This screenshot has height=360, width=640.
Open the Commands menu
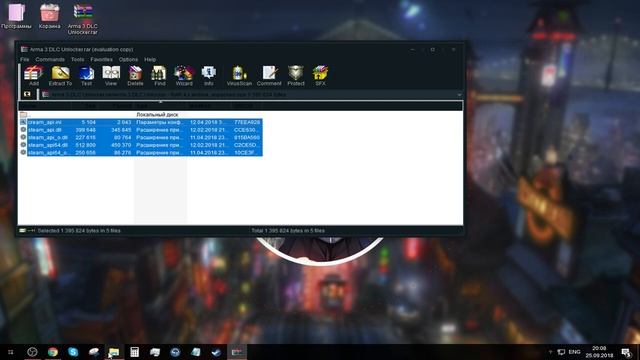(x=50, y=60)
